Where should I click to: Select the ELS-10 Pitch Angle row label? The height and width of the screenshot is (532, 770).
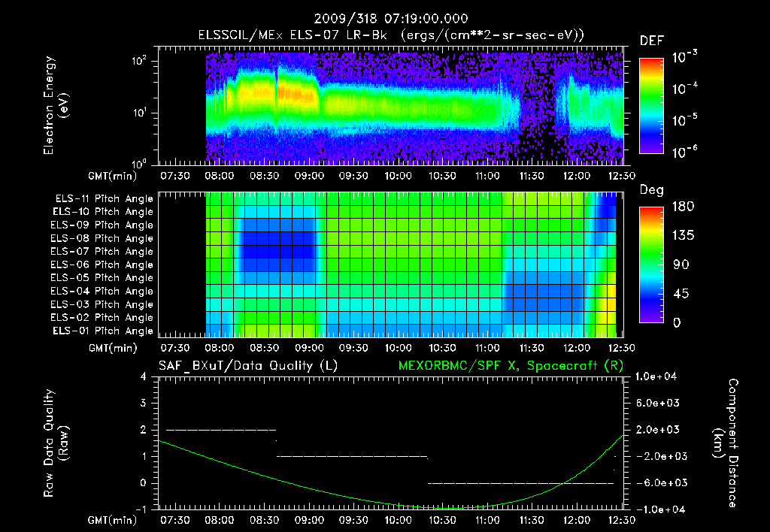coord(103,212)
